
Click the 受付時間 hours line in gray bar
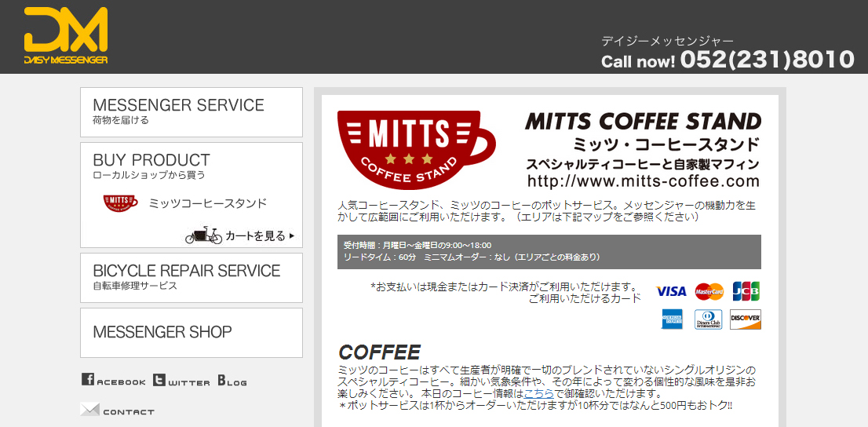(x=418, y=245)
